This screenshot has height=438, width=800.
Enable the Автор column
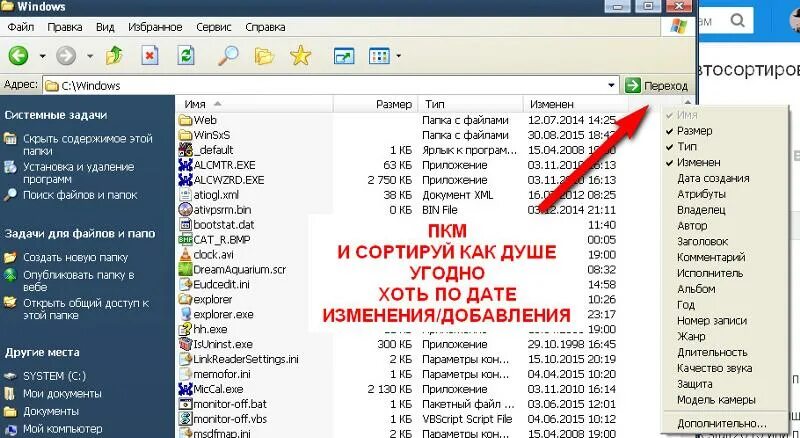tap(724, 226)
